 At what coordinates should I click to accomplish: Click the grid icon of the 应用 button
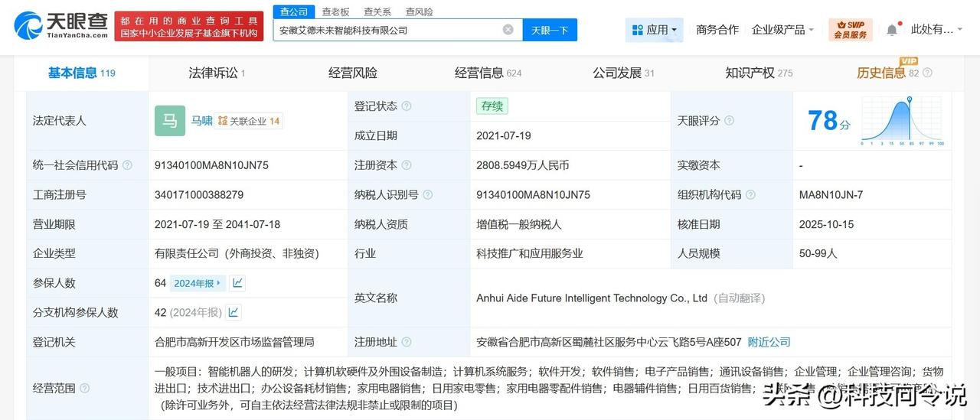tap(637, 30)
